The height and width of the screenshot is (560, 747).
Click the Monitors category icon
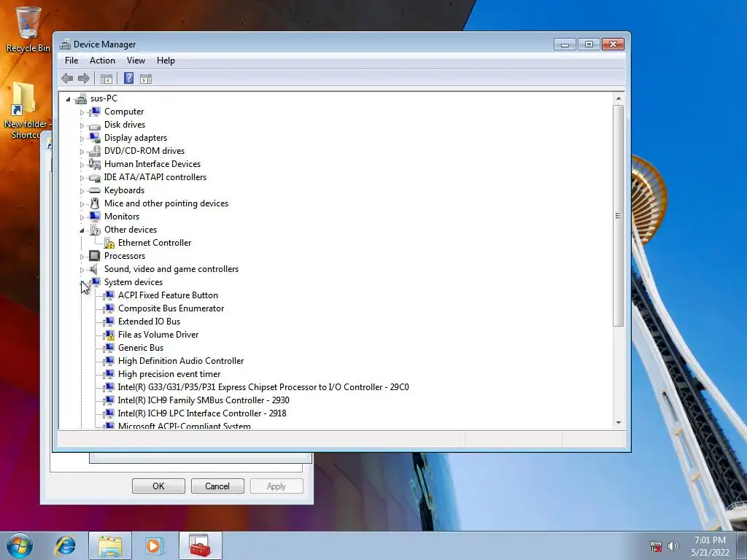coord(95,217)
